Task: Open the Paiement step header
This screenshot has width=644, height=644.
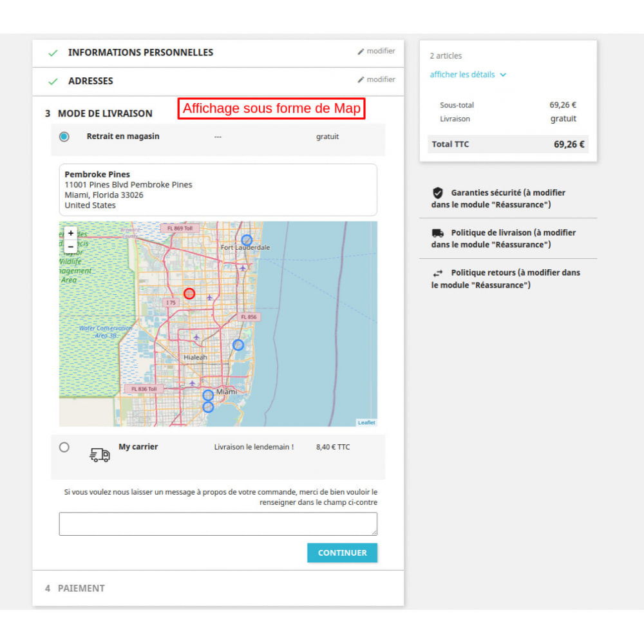Action: (81, 588)
